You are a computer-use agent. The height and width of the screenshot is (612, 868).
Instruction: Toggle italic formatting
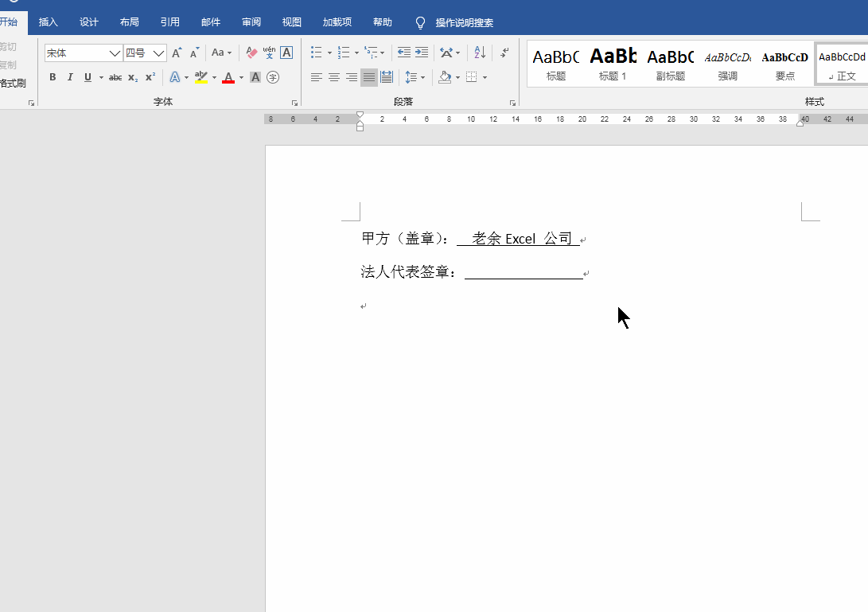click(70, 77)
